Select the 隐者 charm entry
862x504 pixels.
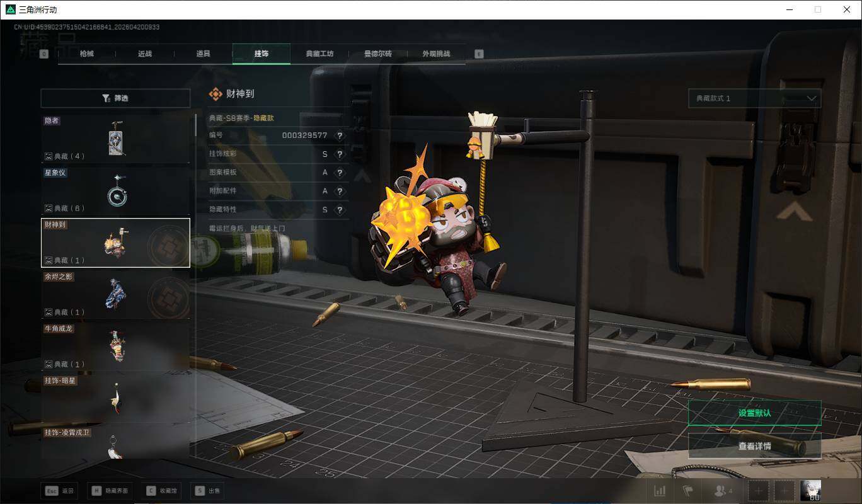point(115,139)
